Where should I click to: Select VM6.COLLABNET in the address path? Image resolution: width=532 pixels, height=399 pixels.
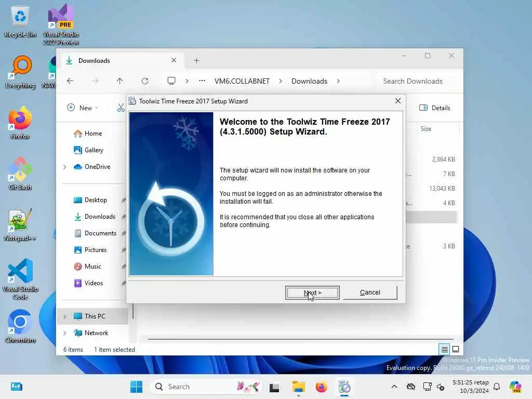pyautogui.click(x=242, y=81)
